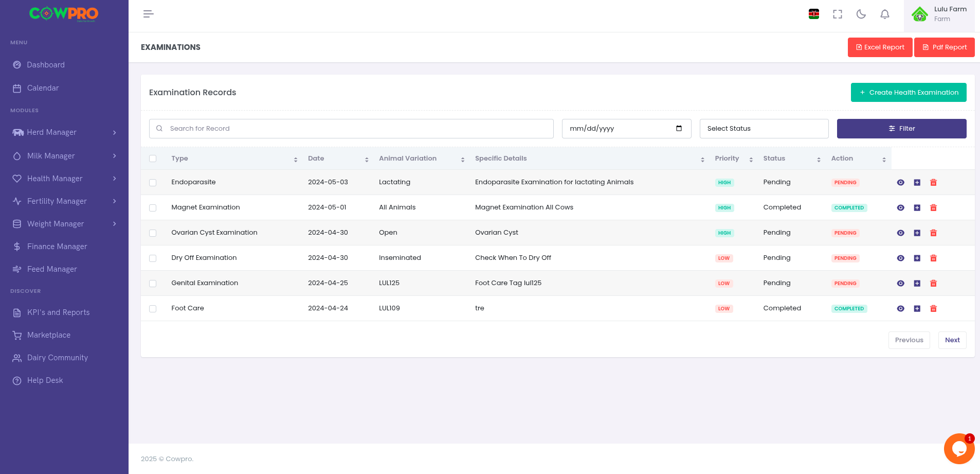The width and height of the screenshot is (980, 474).
Task: Click the Kenya flag language icon
Action: (x=814, y=14)
